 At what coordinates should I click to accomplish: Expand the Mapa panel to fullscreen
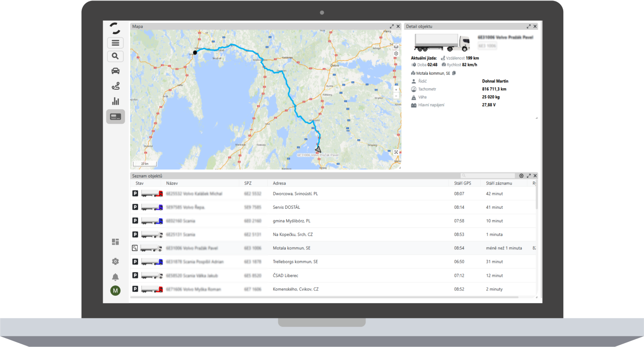(x=392, y=27)
